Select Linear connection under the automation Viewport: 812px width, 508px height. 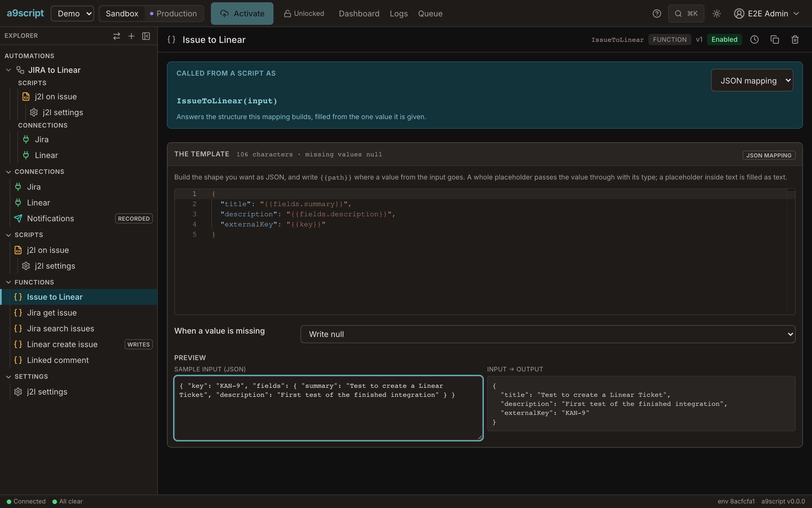click(46, 155)
